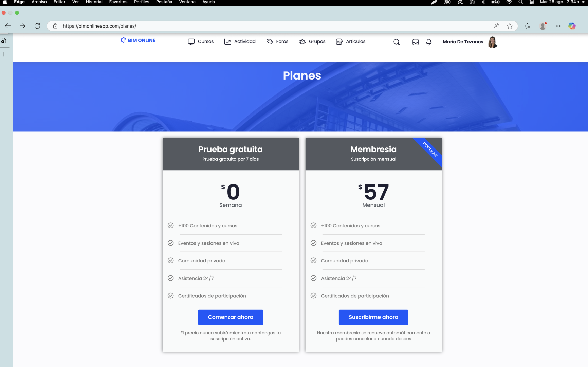Click the Comenzar ahora button
Viewport: 588px width, 367px height.
[x=231, y=317]
